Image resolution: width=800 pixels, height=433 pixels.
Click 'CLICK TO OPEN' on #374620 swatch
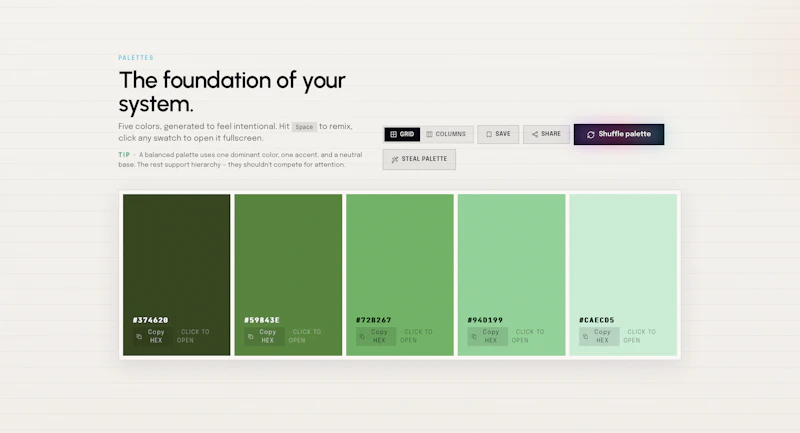point(193,336)
